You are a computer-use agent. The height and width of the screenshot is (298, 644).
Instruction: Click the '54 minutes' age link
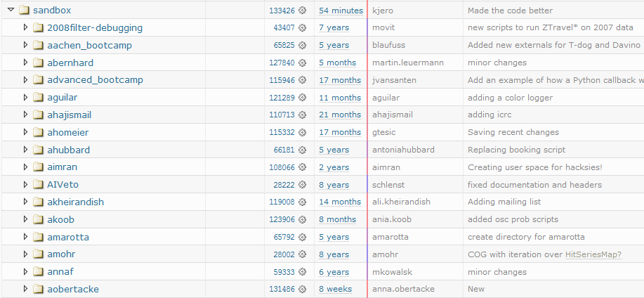tap(341, 11)
